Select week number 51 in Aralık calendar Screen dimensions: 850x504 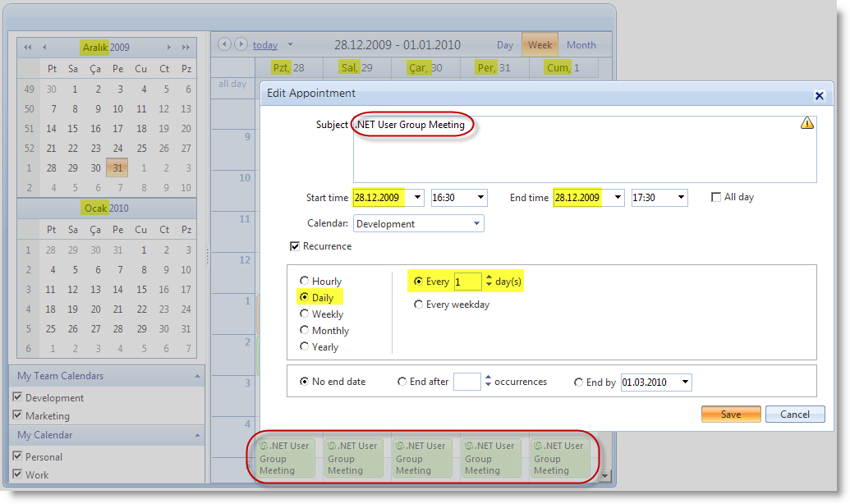pyautogui.click(x=30, y=128)
